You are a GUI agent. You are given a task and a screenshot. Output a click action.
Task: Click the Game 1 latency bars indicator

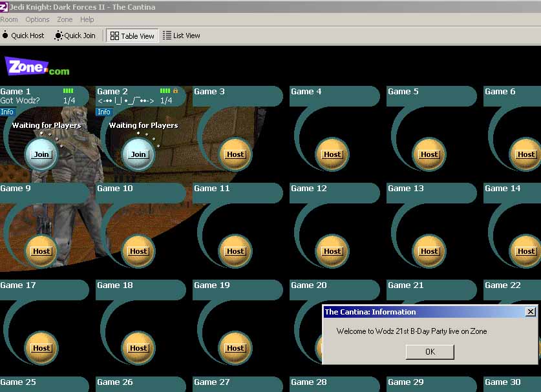(x=68, y=90)
